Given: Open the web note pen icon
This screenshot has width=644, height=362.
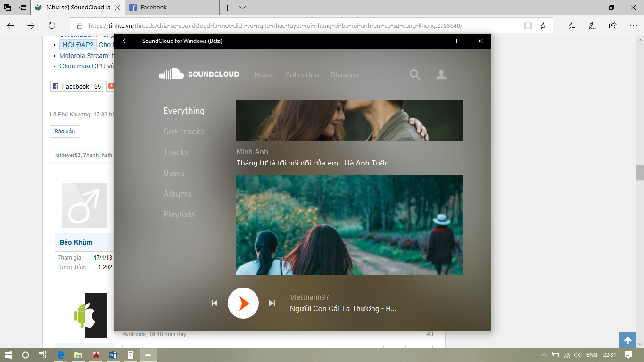Looking at the screenshot, I should pyautogui.click(x=592, y=25).
